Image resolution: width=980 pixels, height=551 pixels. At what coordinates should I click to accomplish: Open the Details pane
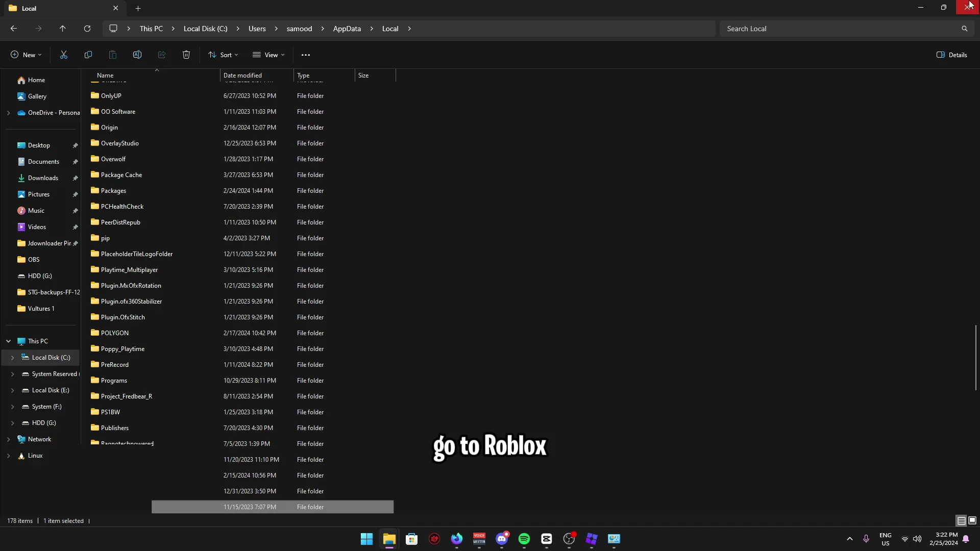click(x=952, y=55)
